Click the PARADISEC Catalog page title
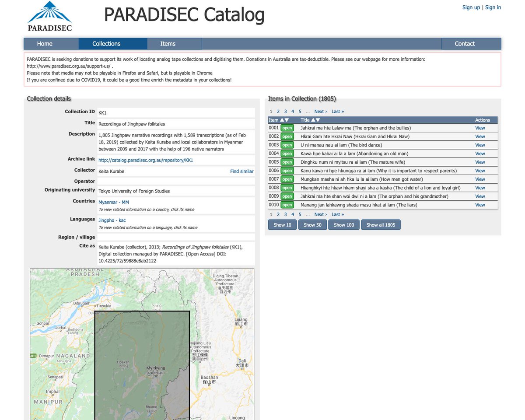This screenshot has height=420, width=525. (184, 14)
